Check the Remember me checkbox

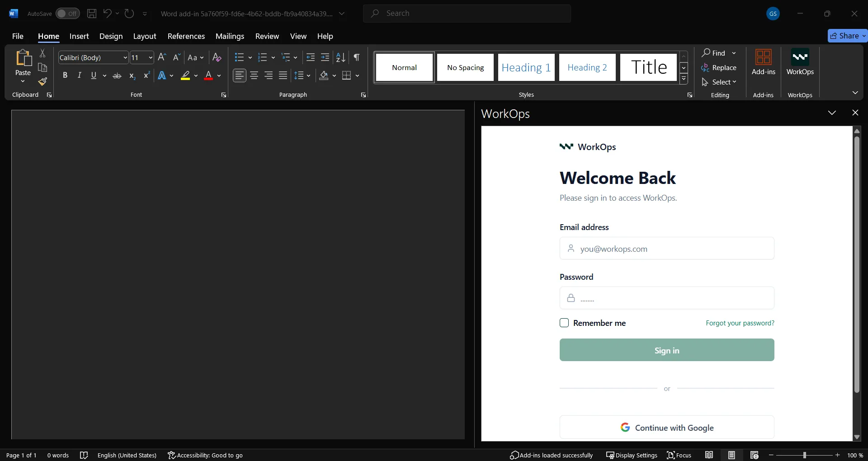564,323
